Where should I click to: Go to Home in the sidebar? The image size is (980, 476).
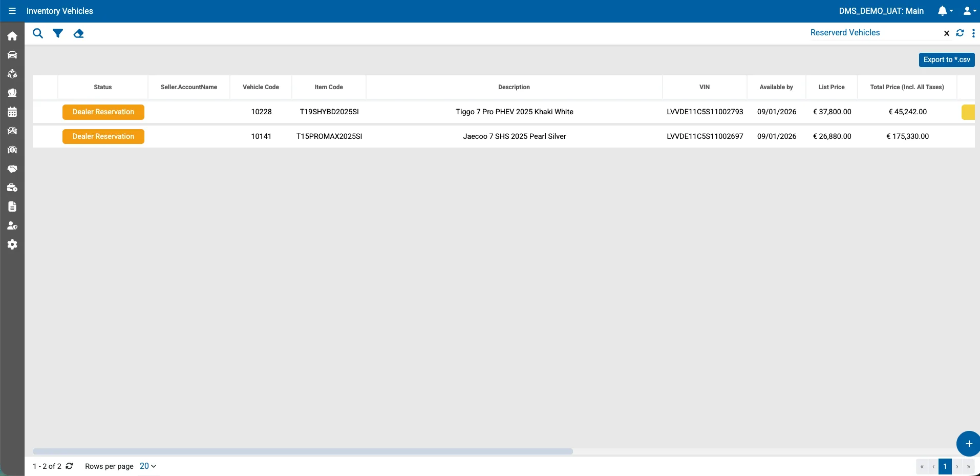(12, 36)
